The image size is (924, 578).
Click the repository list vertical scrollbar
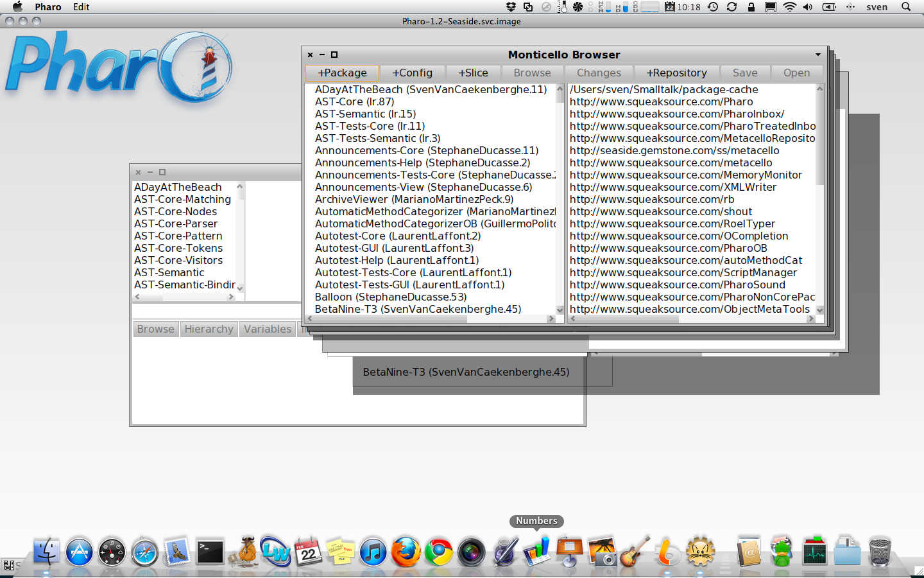point(819,199)
